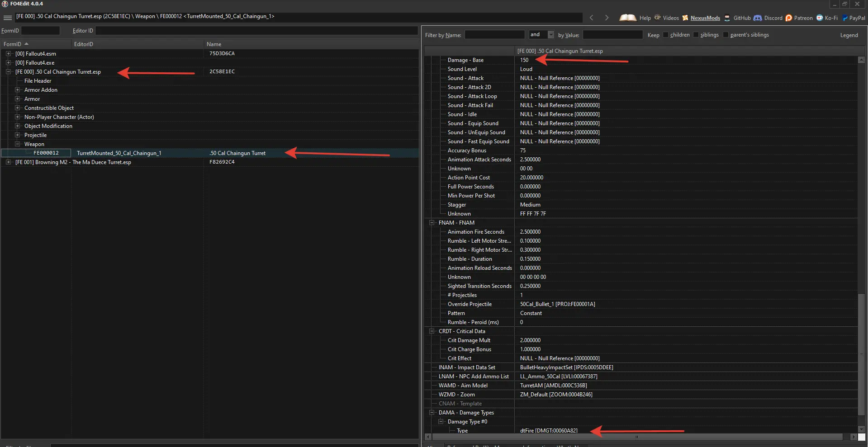This screenshot has height=447, width=868.
Task: Expand the [00] Fallout4.exe node
Action: coord(8,62)
